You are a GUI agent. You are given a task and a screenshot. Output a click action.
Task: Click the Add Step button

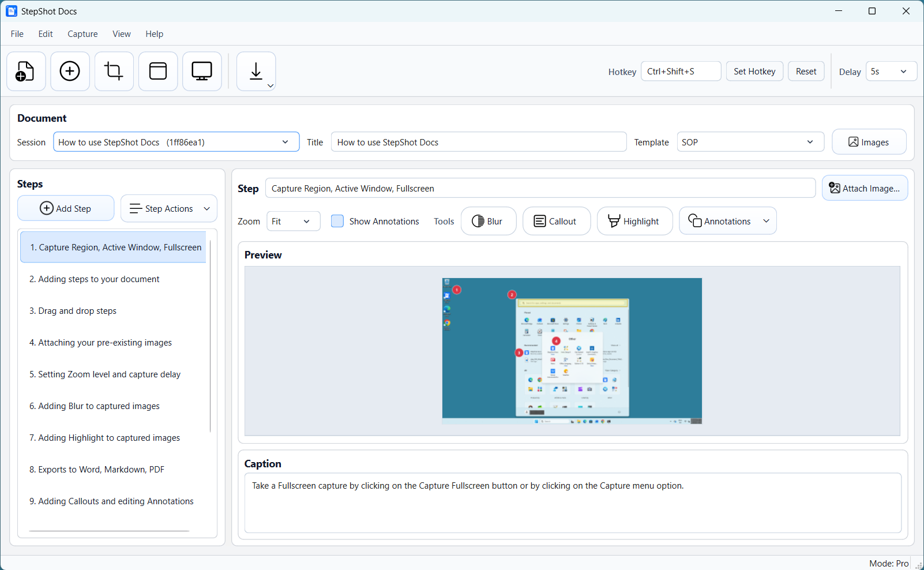point(66,208)
